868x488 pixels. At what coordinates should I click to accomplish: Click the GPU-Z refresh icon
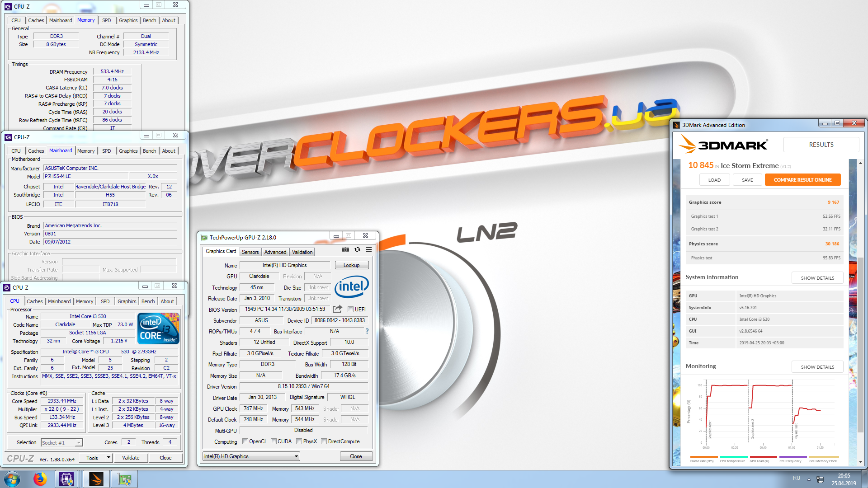(x=357, y=249)
